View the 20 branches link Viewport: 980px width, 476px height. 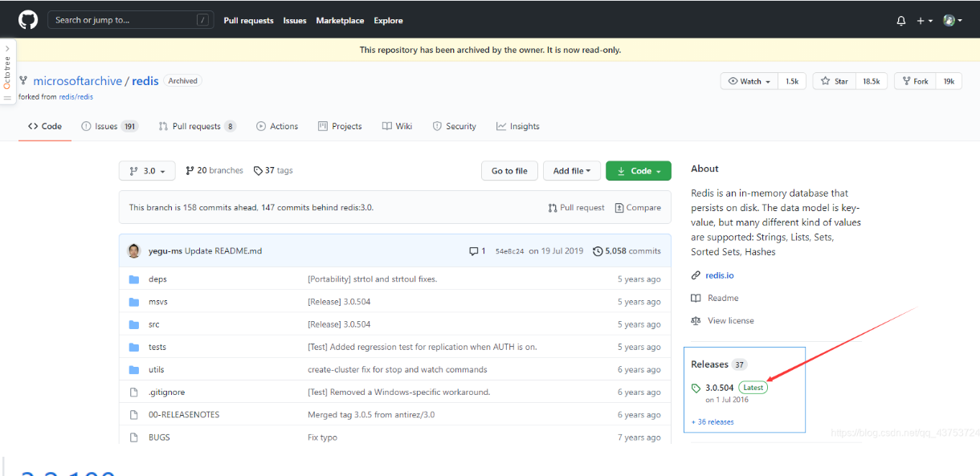214,171
